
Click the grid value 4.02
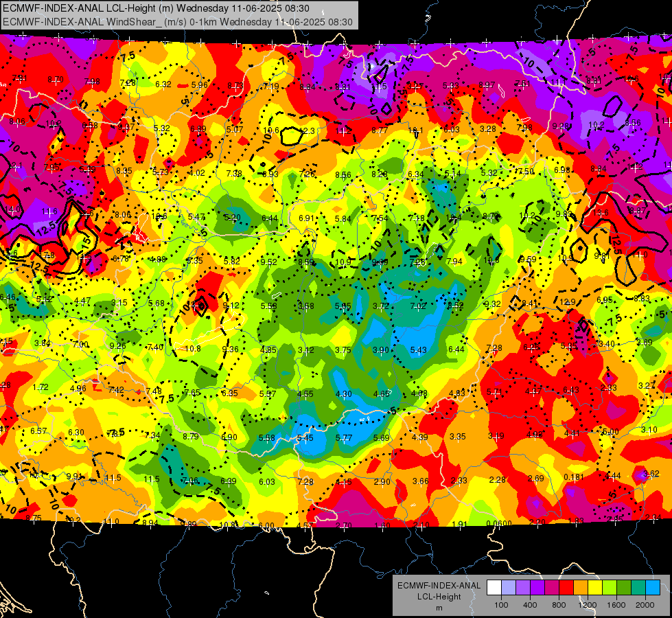(197, 173)
